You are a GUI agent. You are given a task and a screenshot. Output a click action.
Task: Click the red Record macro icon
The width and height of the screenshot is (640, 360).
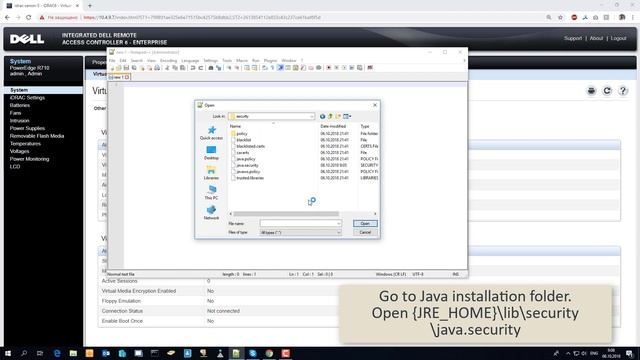pyautogui.click(x=329, y=68)
